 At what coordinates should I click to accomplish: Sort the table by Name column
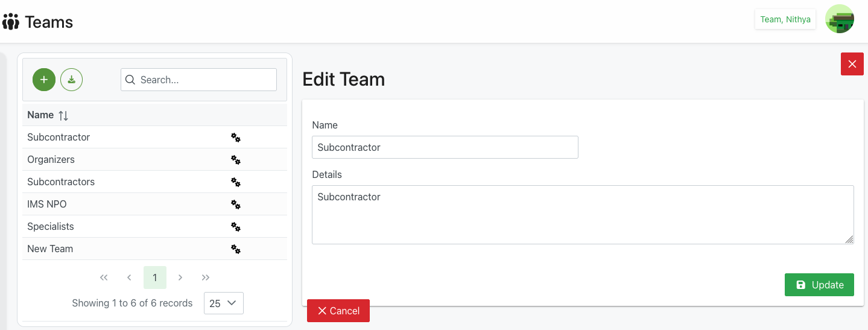63,115
